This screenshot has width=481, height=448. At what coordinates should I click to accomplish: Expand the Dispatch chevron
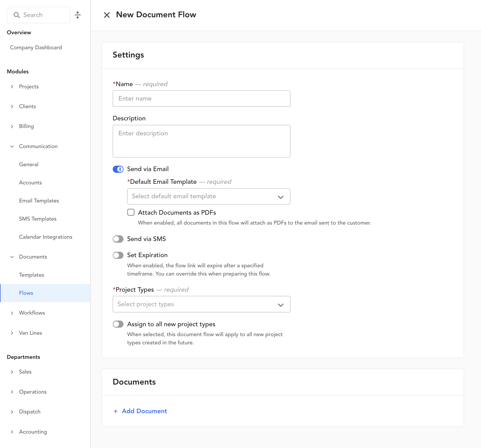[x=12, y=412]
